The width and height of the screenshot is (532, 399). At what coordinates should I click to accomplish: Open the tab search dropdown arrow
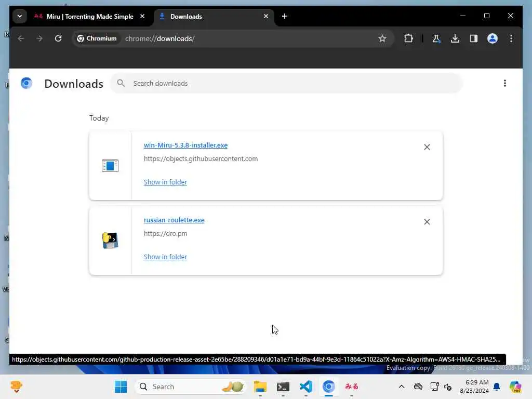pos(20,16)
